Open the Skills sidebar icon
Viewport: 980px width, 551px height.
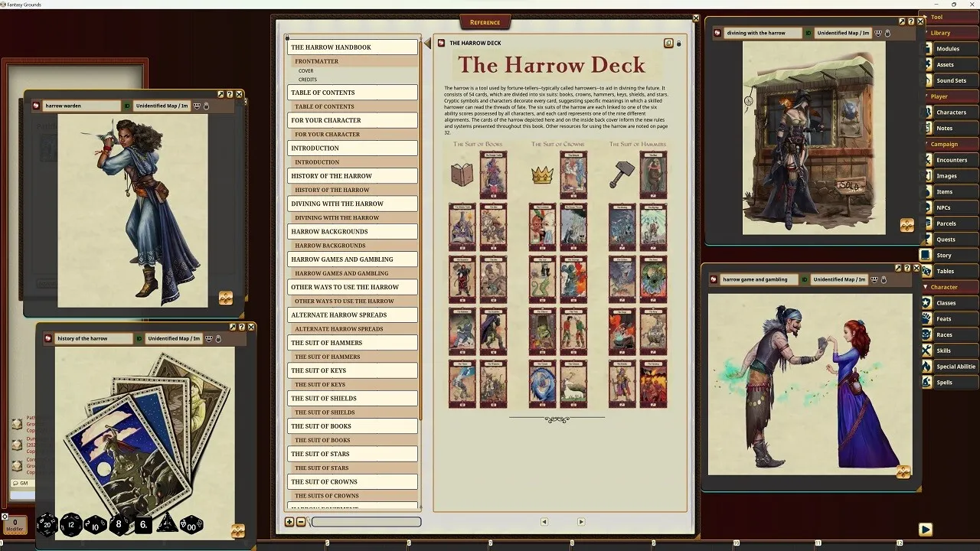click(x=926, y=350)
